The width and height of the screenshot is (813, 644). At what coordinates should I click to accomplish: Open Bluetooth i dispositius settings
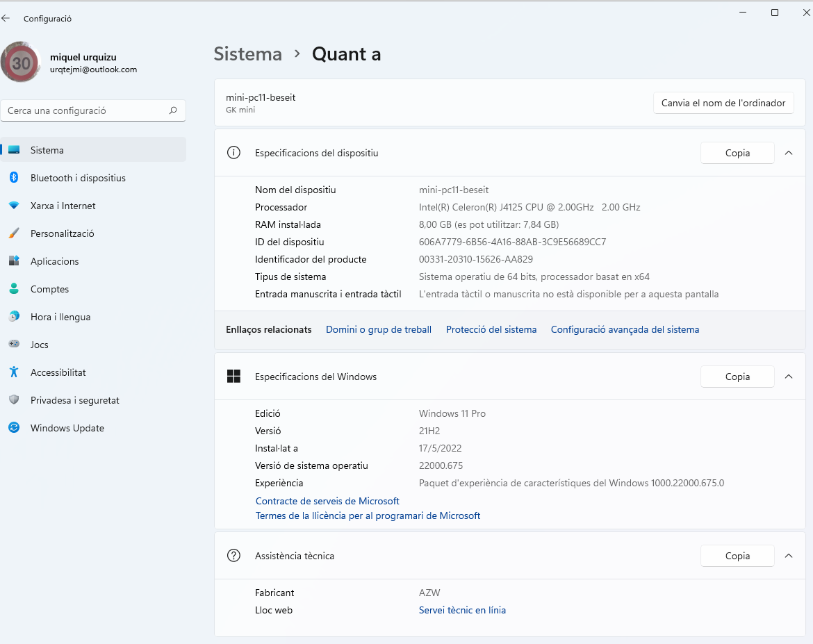coord(93,178)
